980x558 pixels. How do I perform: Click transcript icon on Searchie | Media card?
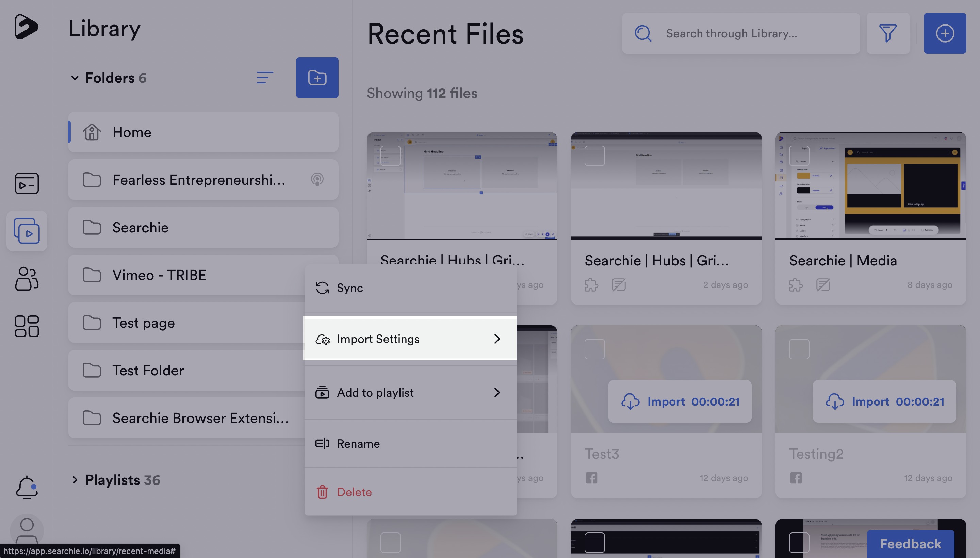pyautogui.click(x=823, y=285)
